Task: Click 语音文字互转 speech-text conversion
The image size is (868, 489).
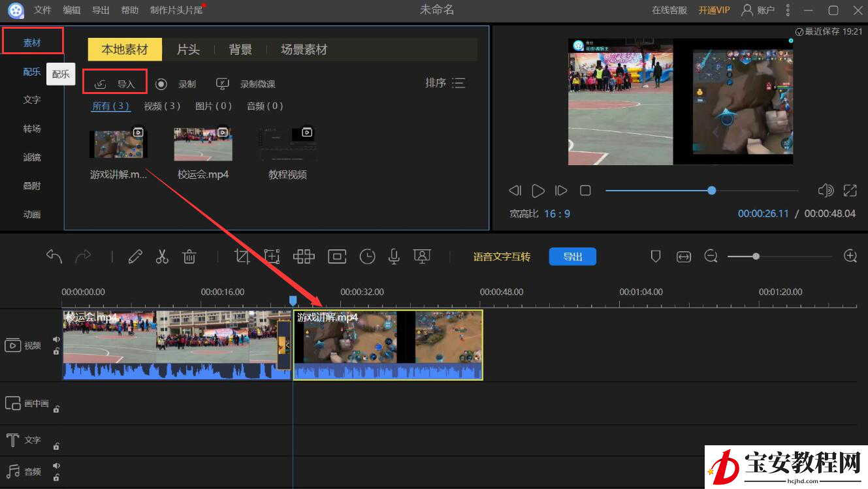Action: click(x=502, y=257)
